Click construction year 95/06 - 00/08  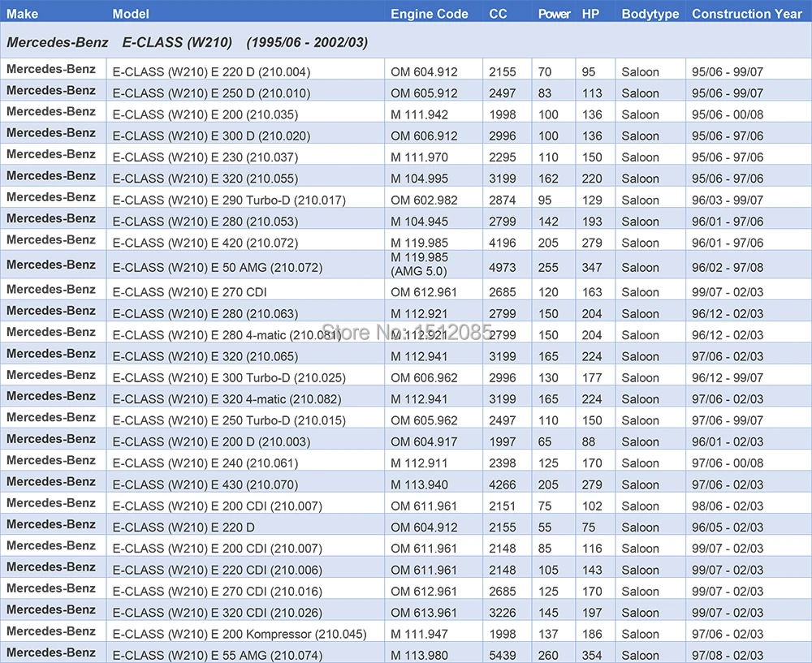click(x=728, y=114)
